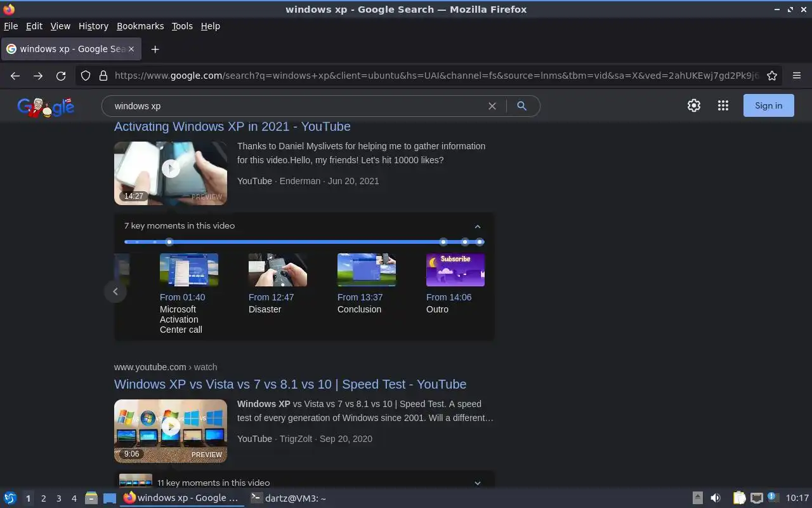The width and height of the screenshot is (812, 508).
Task: Open the Microsoft Activation Center call thumbnail
Action: click(x=189, y=270)
